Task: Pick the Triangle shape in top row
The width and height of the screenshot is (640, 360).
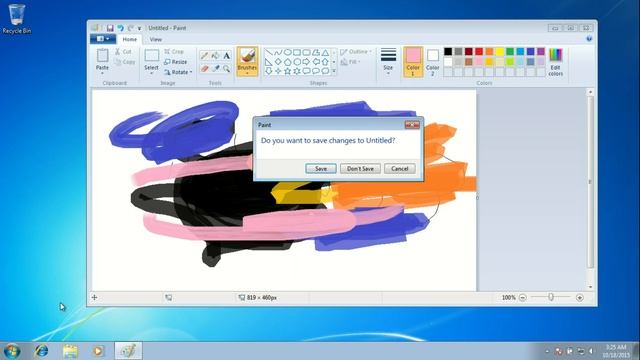Action: [325, 52]
